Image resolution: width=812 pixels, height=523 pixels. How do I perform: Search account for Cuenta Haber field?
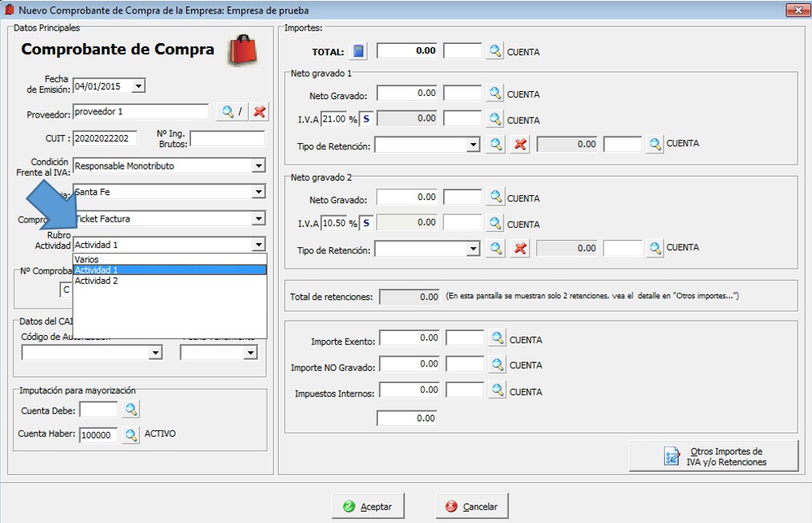131,435
